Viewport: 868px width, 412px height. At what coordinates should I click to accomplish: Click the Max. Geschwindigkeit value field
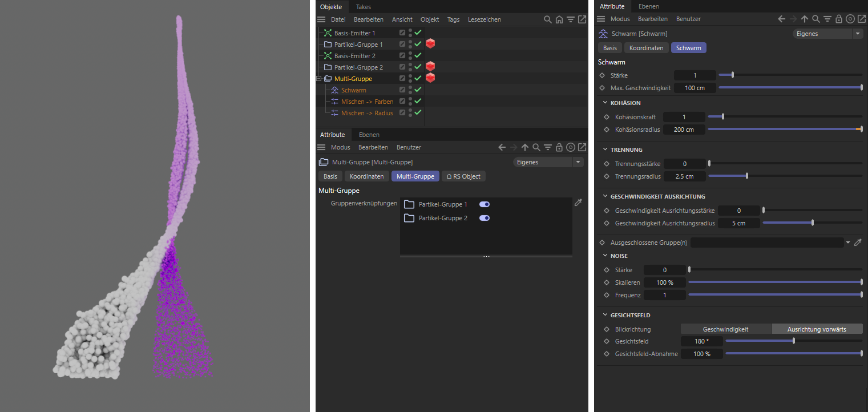tap(695, 88)
